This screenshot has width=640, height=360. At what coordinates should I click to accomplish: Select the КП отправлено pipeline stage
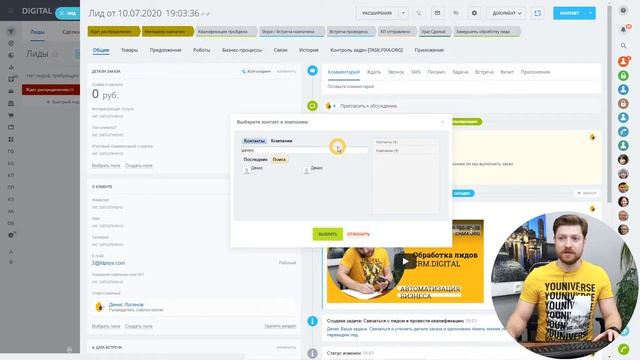(x=396, y=31)
